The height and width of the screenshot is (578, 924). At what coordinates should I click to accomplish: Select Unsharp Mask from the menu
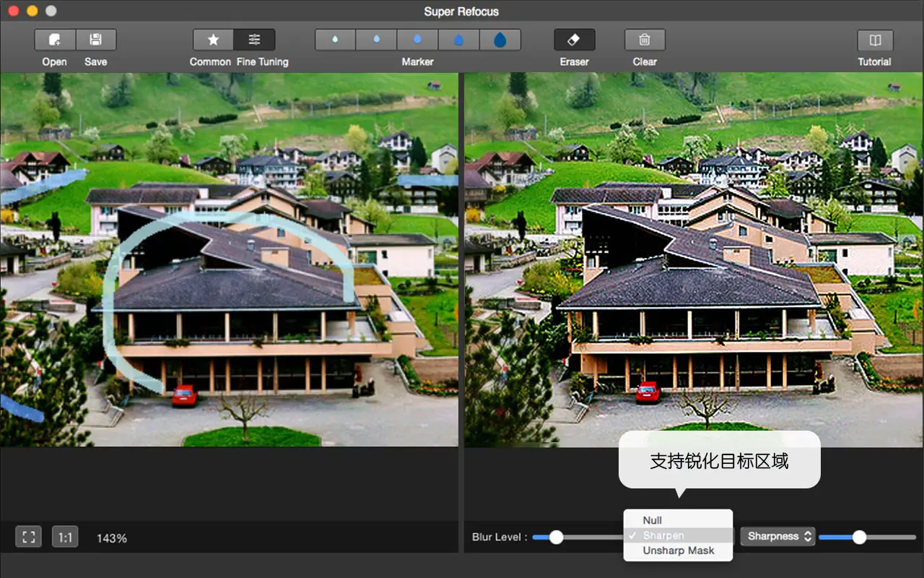[x=678, y=551]
